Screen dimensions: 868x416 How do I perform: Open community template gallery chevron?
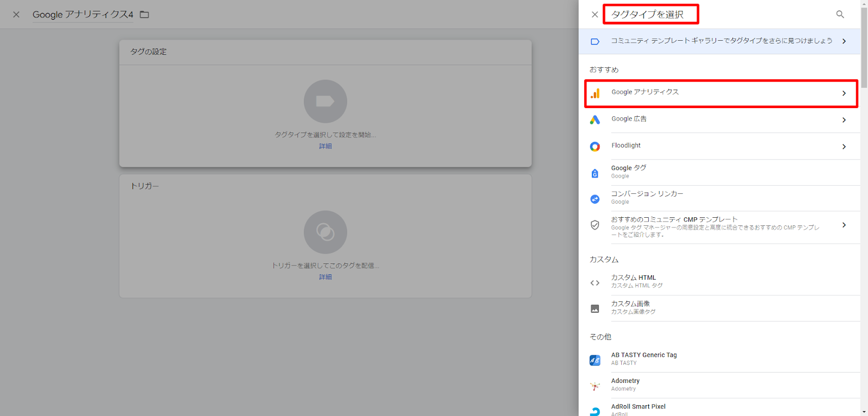click(x=844, y=41)
